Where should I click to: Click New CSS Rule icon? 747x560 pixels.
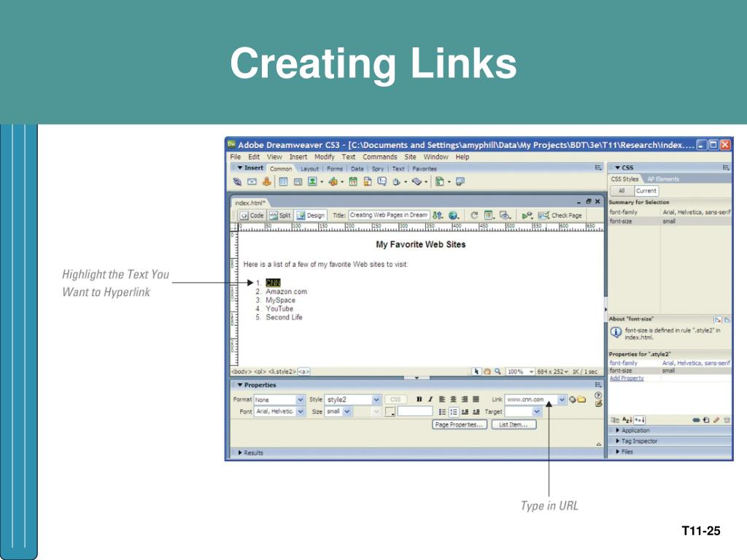point(706,420)
